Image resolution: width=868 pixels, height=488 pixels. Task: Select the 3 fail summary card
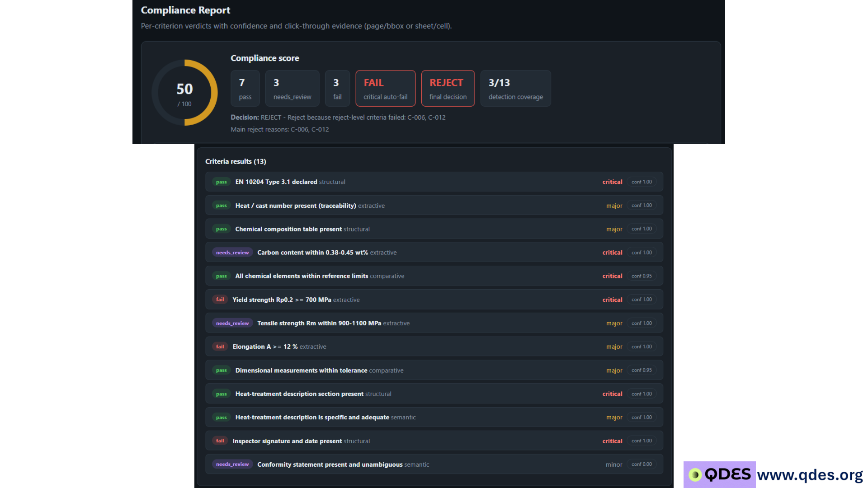click(337, 88)
